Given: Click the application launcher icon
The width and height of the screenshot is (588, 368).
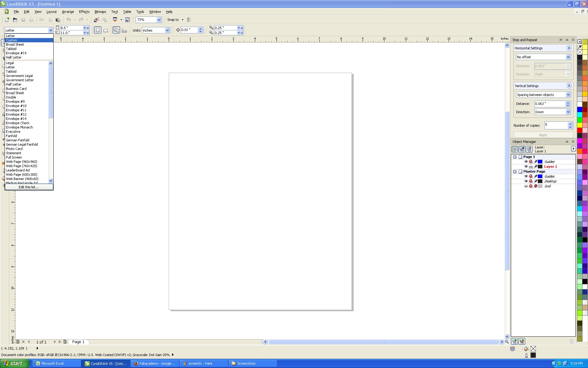Looking at the screenshot, I should click(x=115, y=20).
